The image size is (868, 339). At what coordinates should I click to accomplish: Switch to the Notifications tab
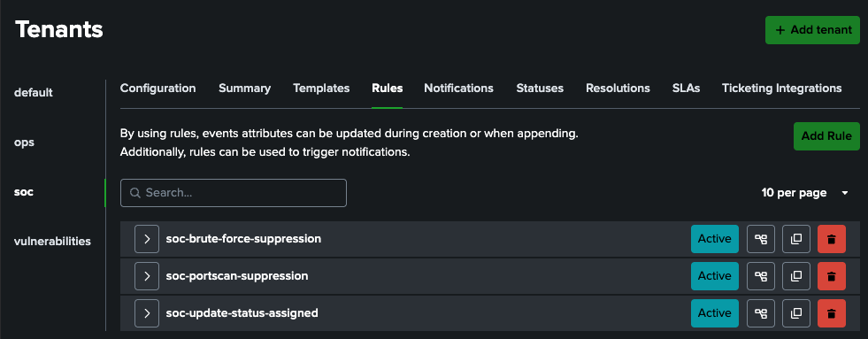458,89
